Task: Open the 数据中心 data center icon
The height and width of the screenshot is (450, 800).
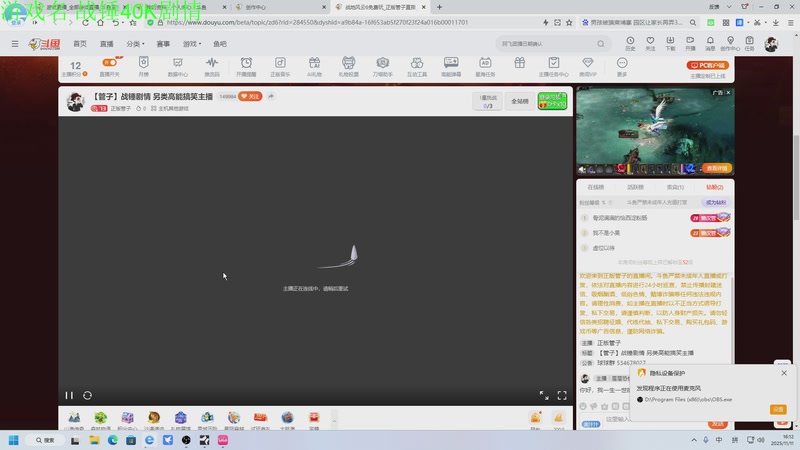Action: [178, 63]
